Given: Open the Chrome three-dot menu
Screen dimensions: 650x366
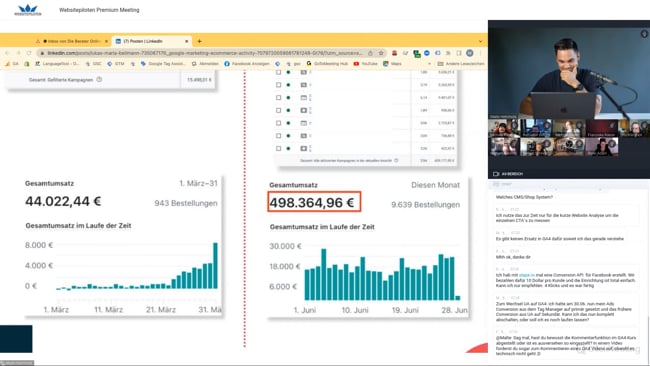Looking at the screenshot, I should 481,53.
